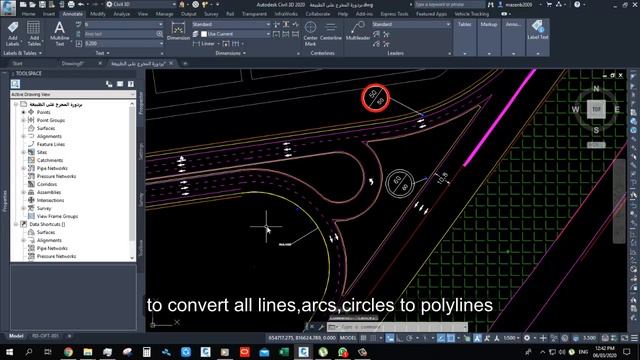Click MODEL space button in status bar
640x360 pixels.
coord(348,338)
